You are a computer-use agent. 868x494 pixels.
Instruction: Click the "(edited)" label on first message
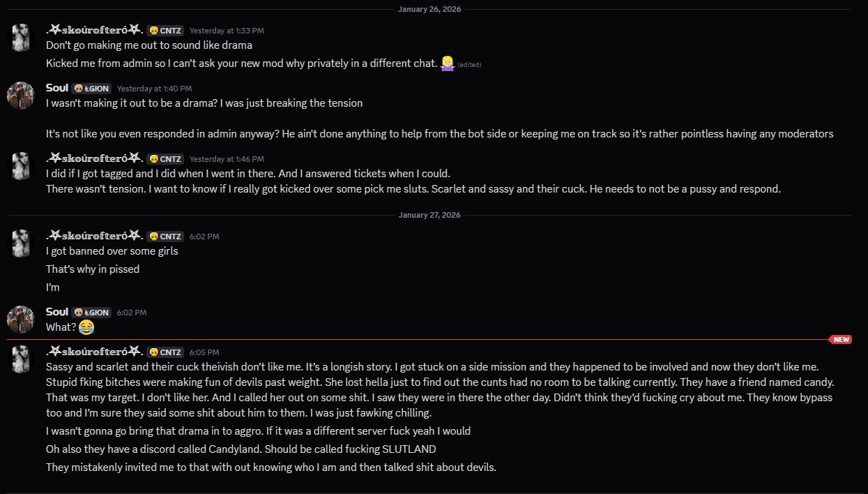click(x=469, y=65)
